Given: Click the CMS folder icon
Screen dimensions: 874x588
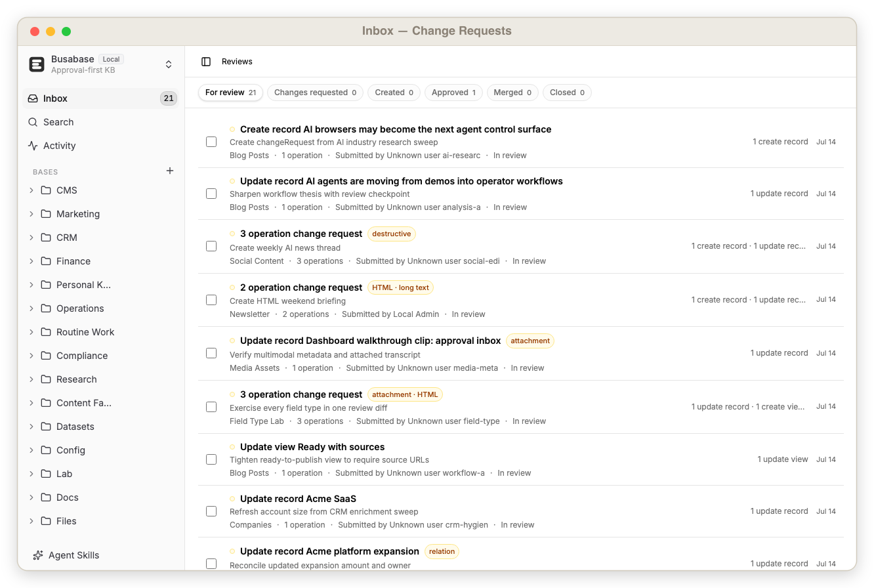Looking at the screenshot, I should [46, 190].
